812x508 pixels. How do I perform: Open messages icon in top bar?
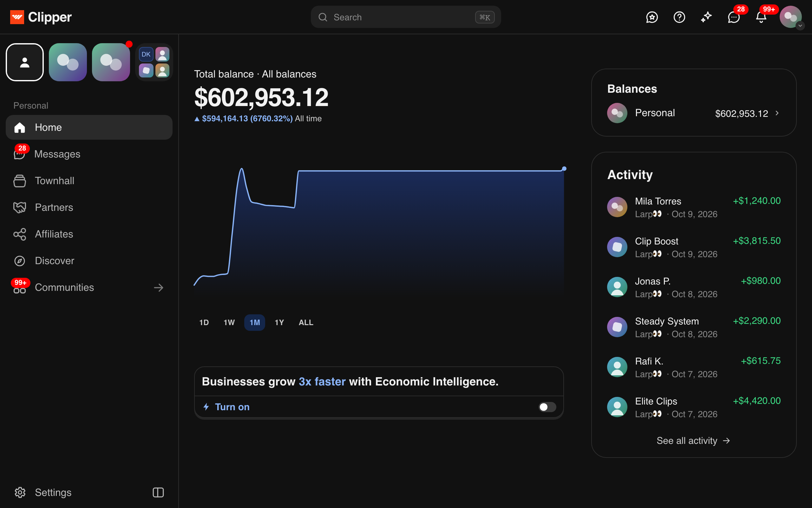tap(734, 17)
